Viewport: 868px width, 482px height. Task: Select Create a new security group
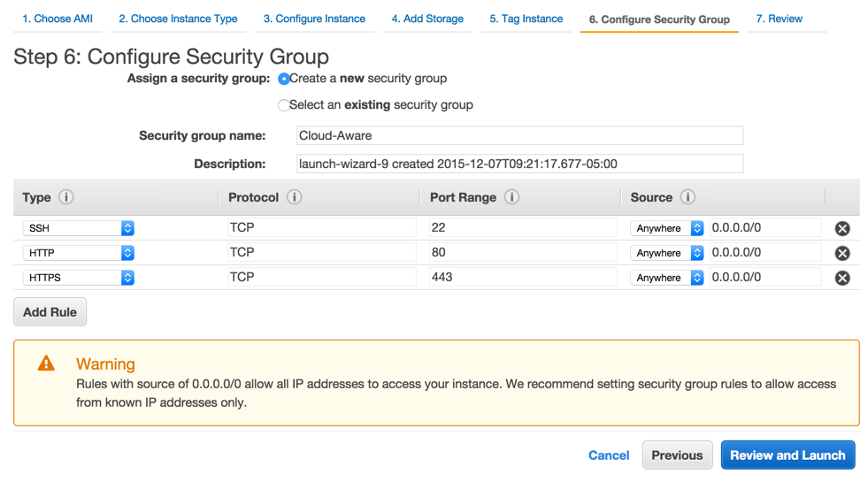pyautogui.click(x=284, y=79)
